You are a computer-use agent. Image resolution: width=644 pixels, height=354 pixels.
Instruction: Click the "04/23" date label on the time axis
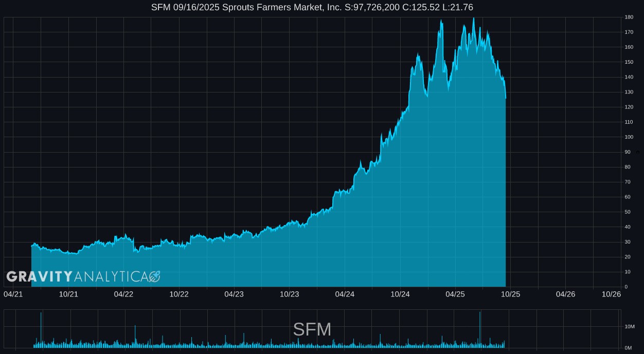pyautogui.click(x=234, y=294)
